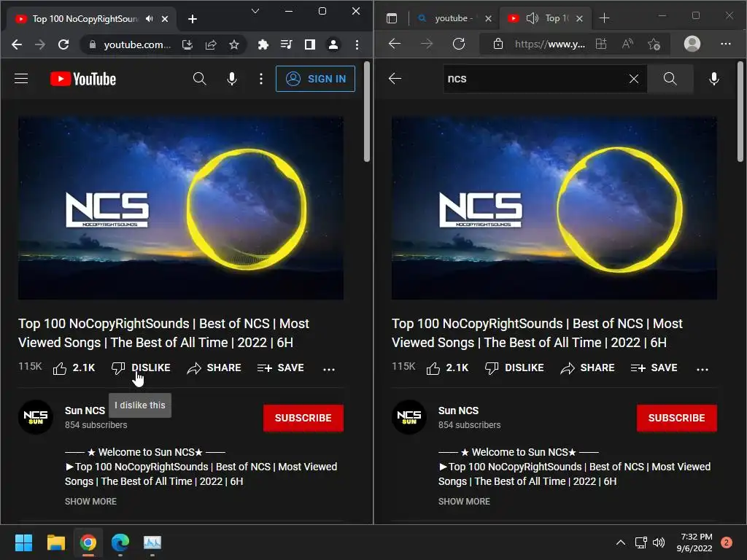Reload the page in Chrome
747x560 pixels.
(63, 44)
